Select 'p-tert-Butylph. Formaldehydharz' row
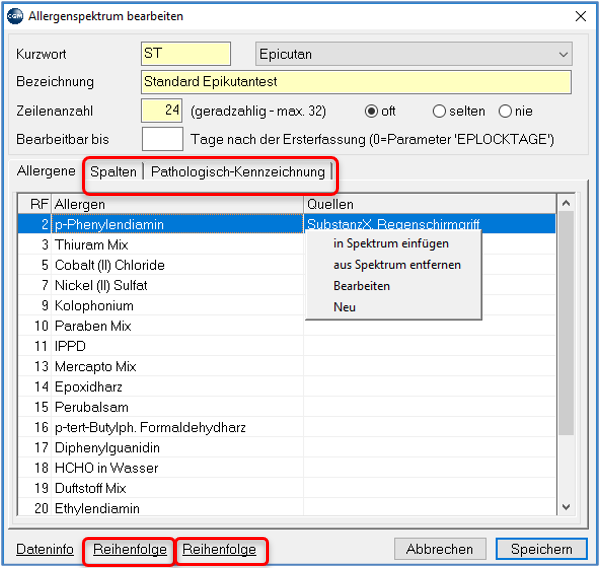This screenshot has height=568, width=600. point(287,427)
